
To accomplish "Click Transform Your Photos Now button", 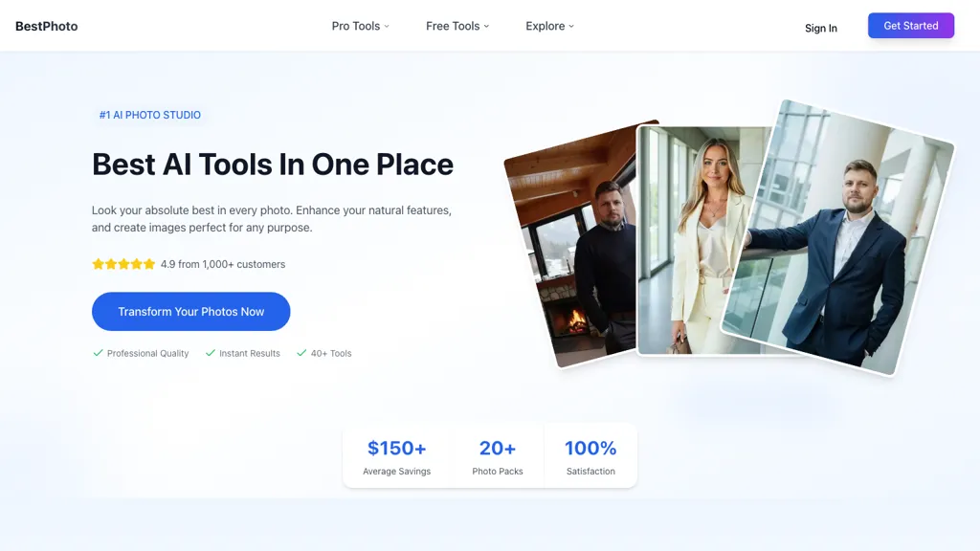I will (x=190, y=312).
